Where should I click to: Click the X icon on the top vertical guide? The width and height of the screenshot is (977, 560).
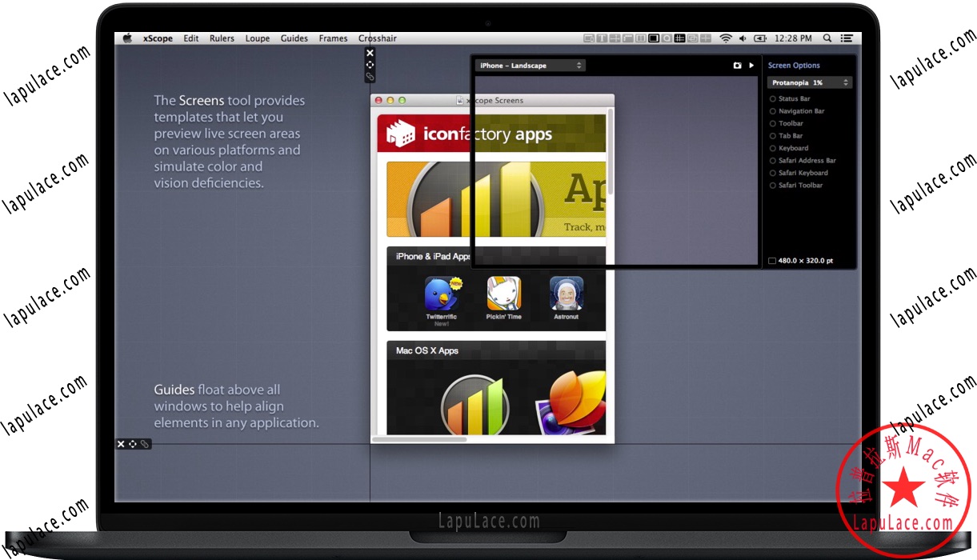point(370,52)
